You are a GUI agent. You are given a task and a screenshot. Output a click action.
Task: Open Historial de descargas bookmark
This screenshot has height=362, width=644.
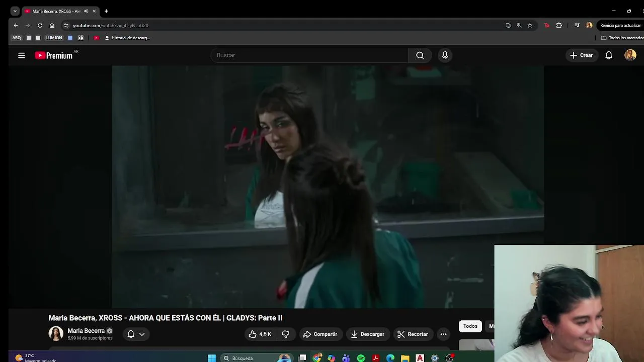(x=127, y=38)
